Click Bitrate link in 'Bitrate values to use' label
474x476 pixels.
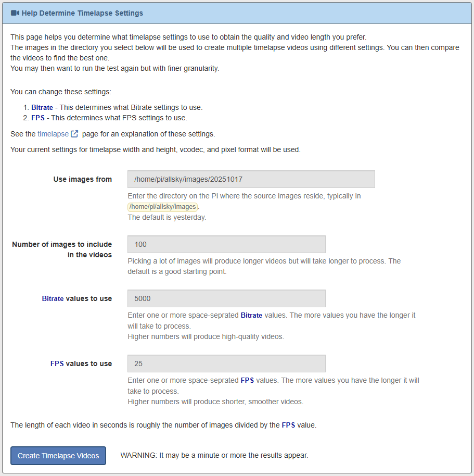pyautogui.click(x=53, y=298)
